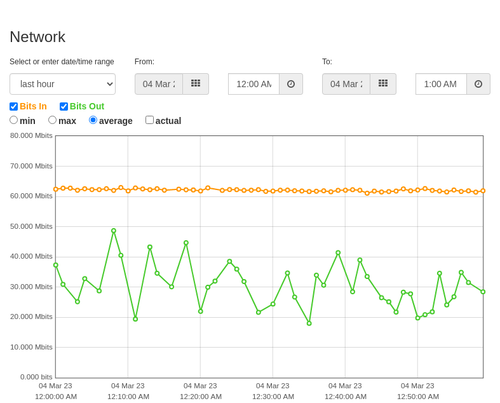Uncheck the Bits Out checkbox

tap(64, 106)
